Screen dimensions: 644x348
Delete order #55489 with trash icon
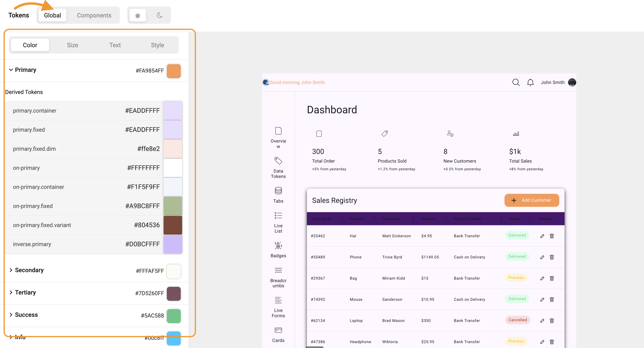click(x=552, y=257)
